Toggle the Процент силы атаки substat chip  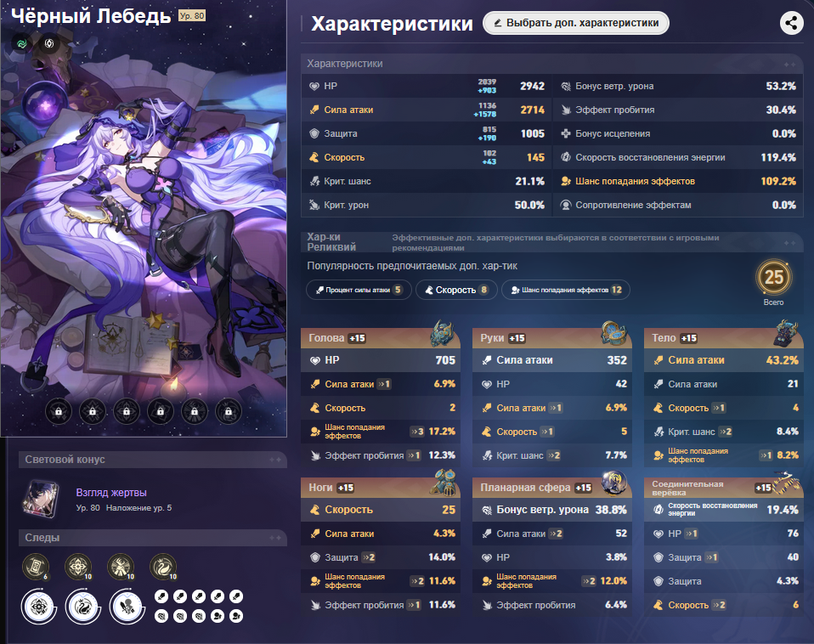tap(359, 290)
